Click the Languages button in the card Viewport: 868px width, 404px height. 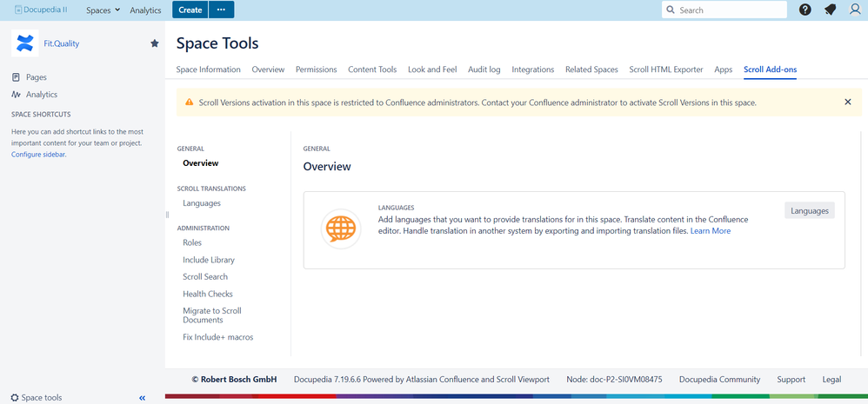[x=810, y=210]
